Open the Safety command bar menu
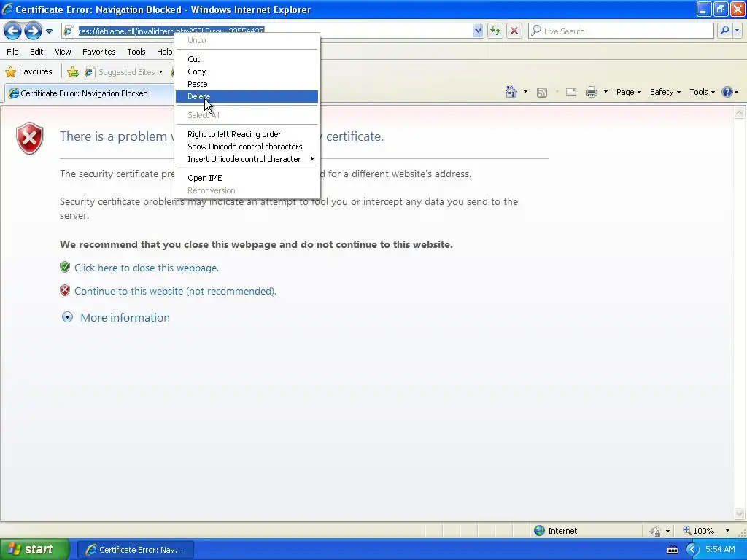The width and height of the screenshot is (747, 560). pyautogui.click(x=665, y=92)
